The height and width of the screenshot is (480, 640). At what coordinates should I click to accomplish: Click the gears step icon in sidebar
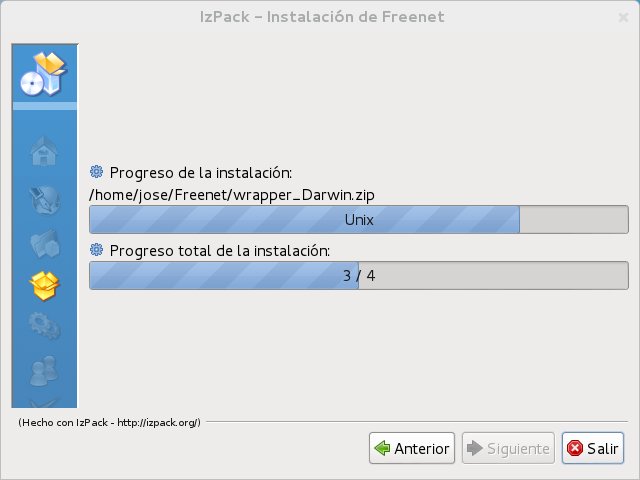[45, 326]
